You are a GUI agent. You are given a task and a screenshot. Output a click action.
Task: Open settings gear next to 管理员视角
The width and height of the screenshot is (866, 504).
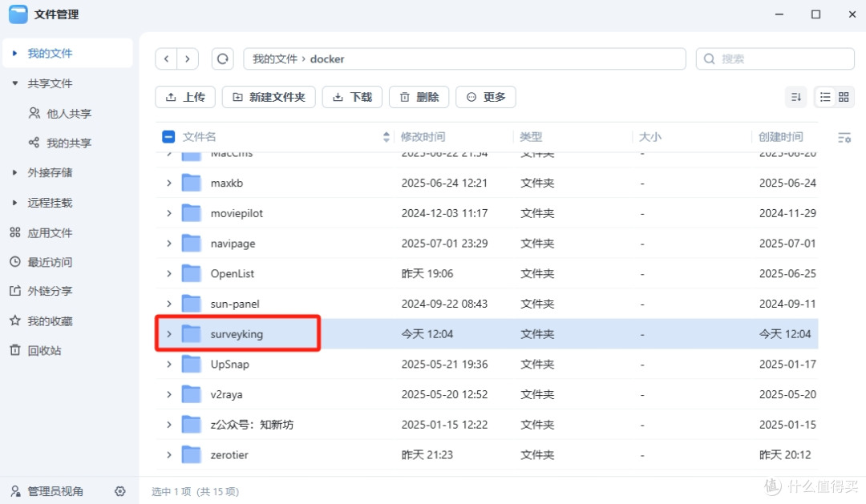[120, 491]
